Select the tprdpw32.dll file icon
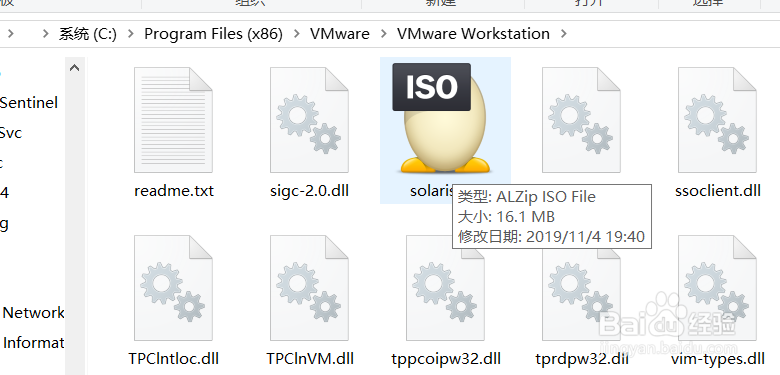The width and height of the screenshot is (780, 375). tap(581, 288)
